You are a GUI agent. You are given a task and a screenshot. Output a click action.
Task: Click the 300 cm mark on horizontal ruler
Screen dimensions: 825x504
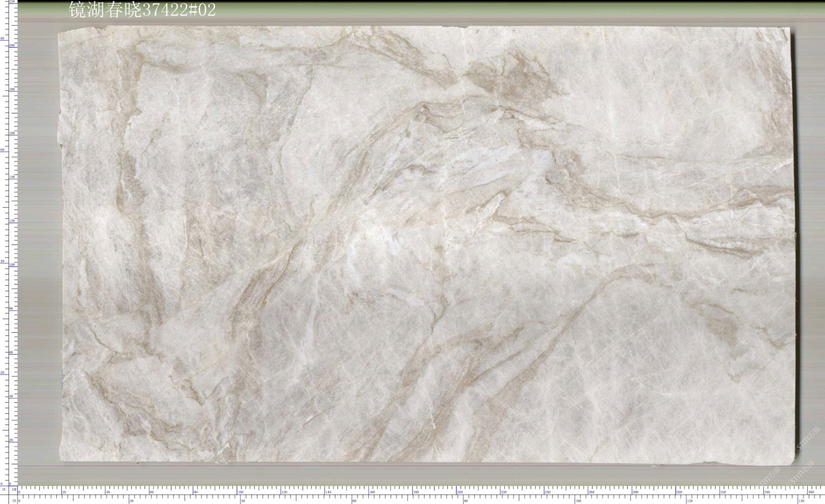679,492
